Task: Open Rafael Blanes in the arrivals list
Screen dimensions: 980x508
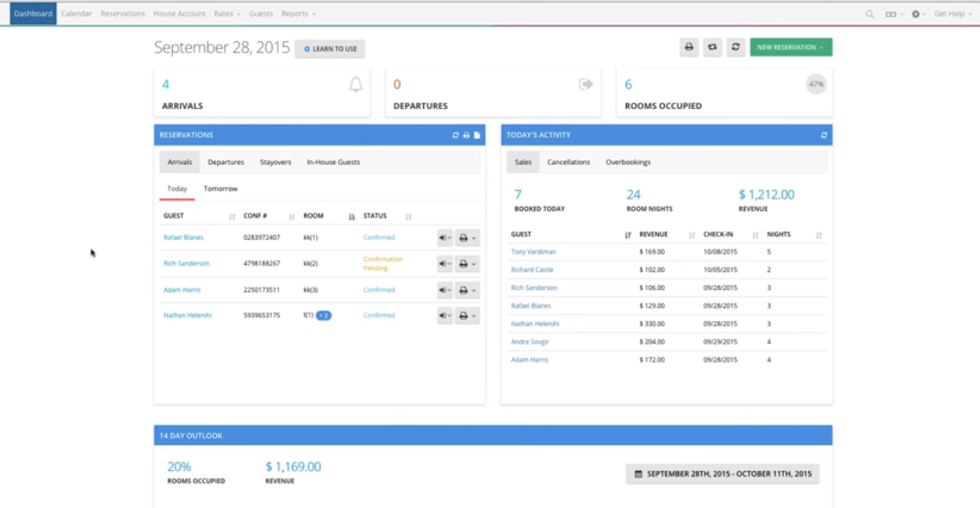Action: pos(183,238)
